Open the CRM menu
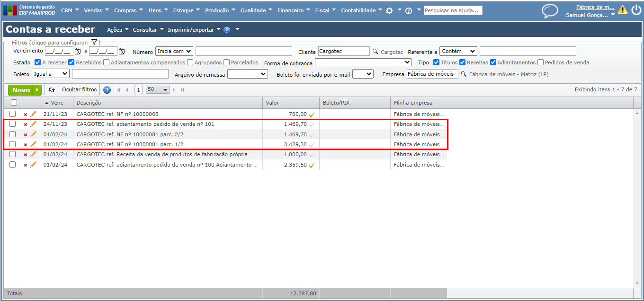This screenshot has width=644, height=301. coord(69,10)
